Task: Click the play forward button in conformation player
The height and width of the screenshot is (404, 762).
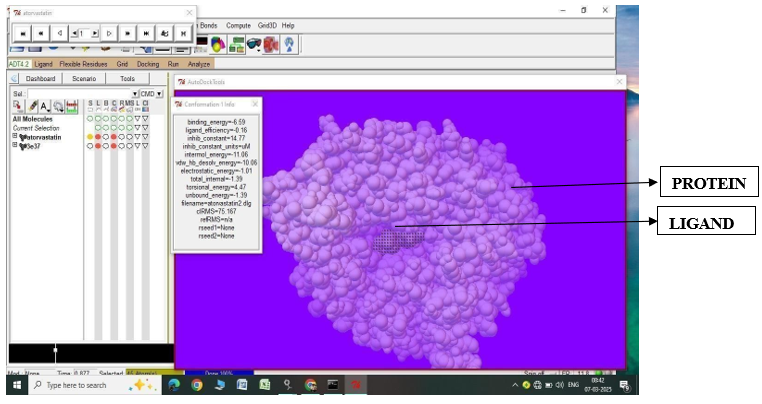Action: [110, 33]
